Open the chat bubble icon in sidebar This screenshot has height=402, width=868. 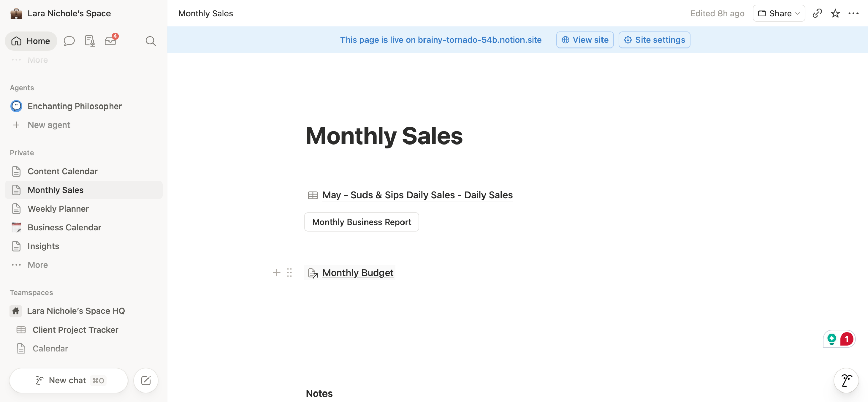tap(69, 41)
